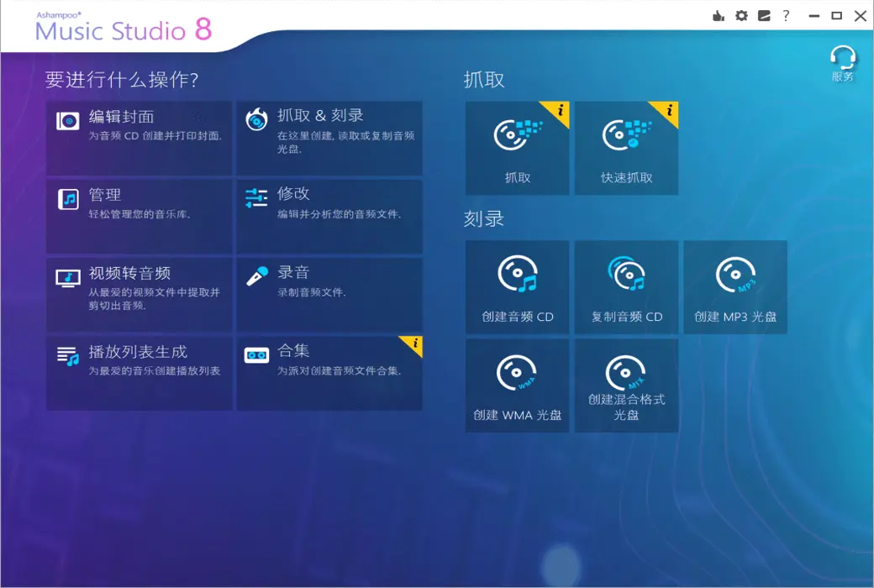874x588 pixels.
Task: Open the 创建音频 CD tile
Action: pyautogui.click(x=518, y=287)
